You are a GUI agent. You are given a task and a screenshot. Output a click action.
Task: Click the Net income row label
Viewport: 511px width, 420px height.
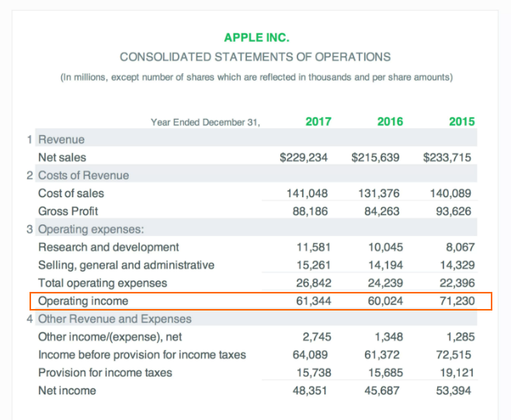coord(67,390)
